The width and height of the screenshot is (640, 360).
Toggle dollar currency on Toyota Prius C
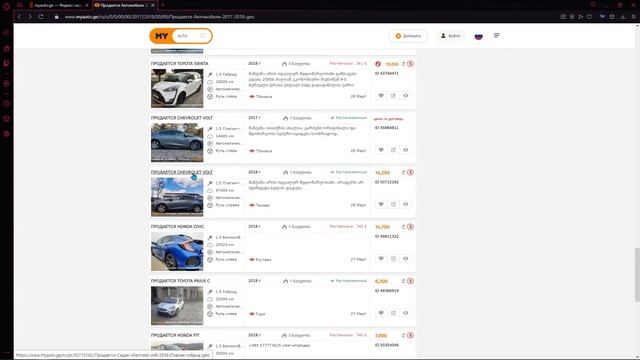click(x=410, y=281)
